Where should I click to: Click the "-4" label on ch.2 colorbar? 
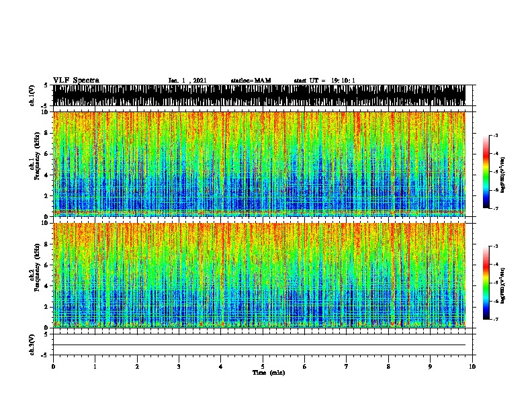click(496, 265)
